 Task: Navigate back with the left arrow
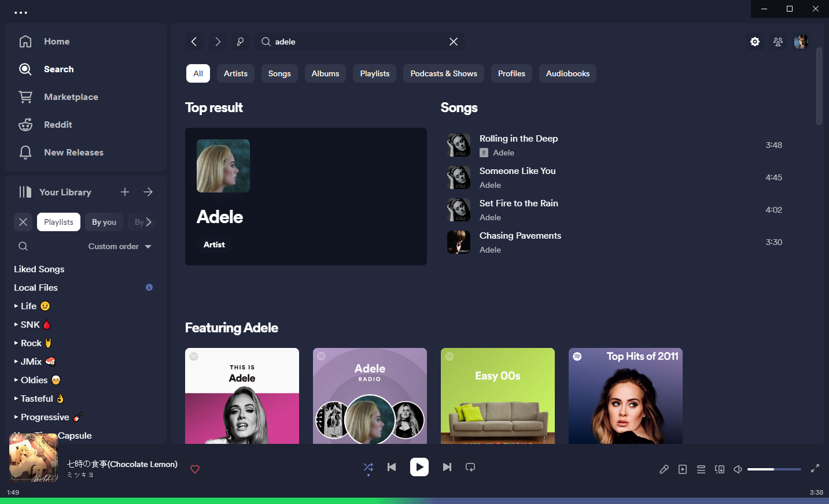[x=194, y=42]
